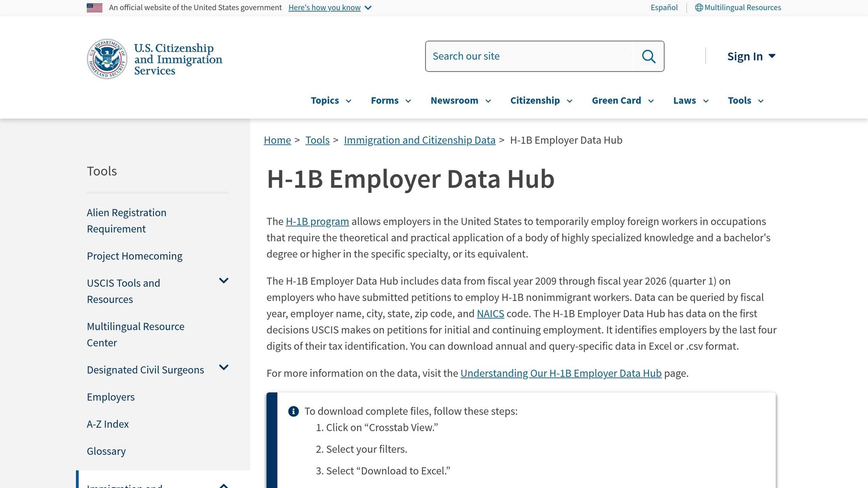This screenshot has width=868, height=488.
Task: Open the Laws dropdown
Action: [690, 100]
